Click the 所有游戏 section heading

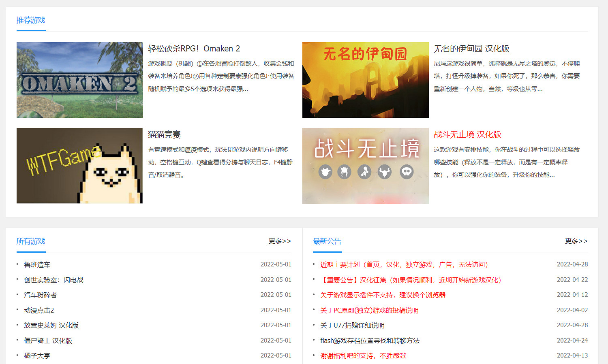click(30, 241)
